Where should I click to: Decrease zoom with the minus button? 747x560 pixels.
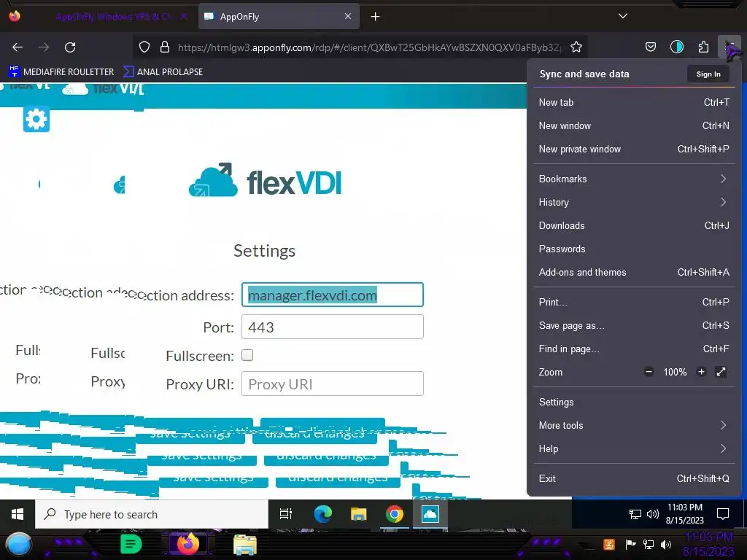pos(649,372)
